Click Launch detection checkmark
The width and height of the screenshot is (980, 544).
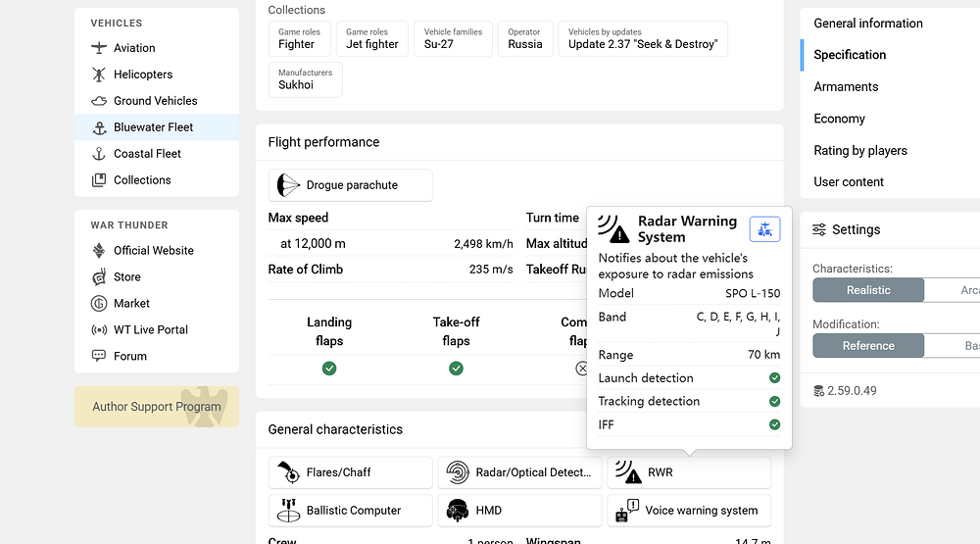[x=774, y=377]
